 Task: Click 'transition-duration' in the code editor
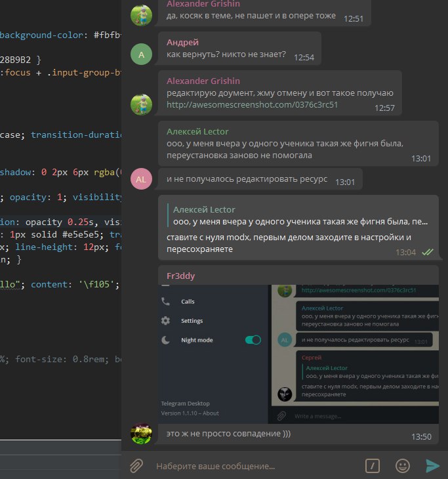click(x=76, y=135)
